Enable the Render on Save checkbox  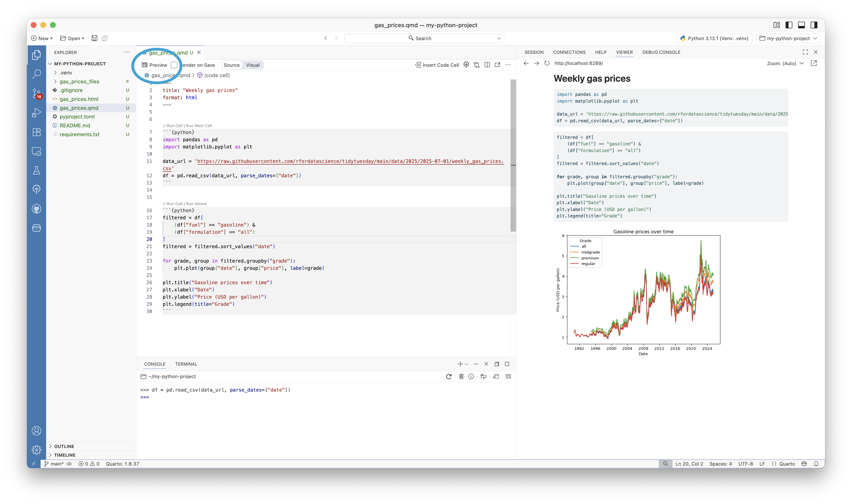click(174, 65)
